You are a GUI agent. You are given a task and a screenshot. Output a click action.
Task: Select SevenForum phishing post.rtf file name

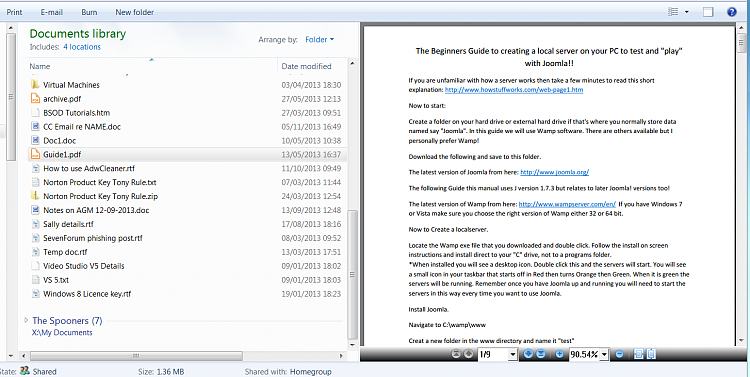(93, 238)
